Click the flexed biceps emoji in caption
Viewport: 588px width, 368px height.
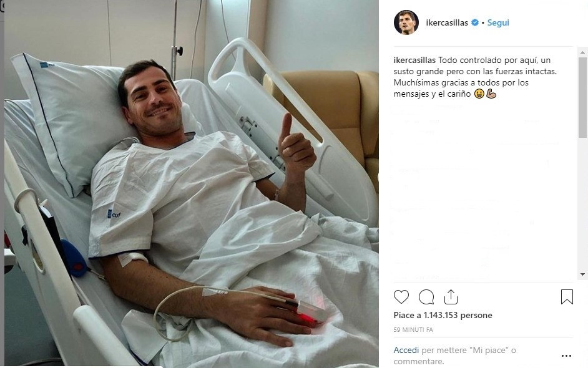coord(491,94)
